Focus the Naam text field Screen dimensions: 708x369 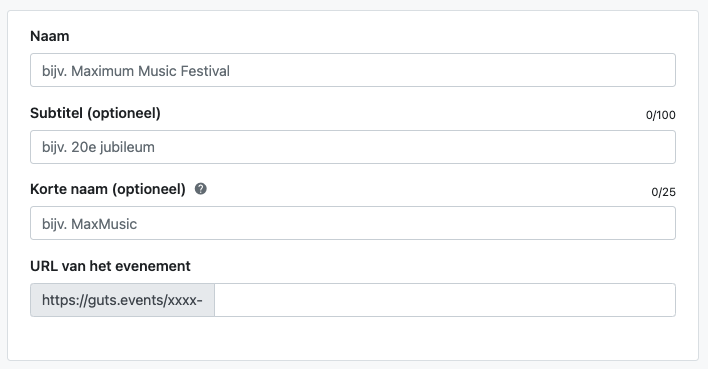click(353, 70)
